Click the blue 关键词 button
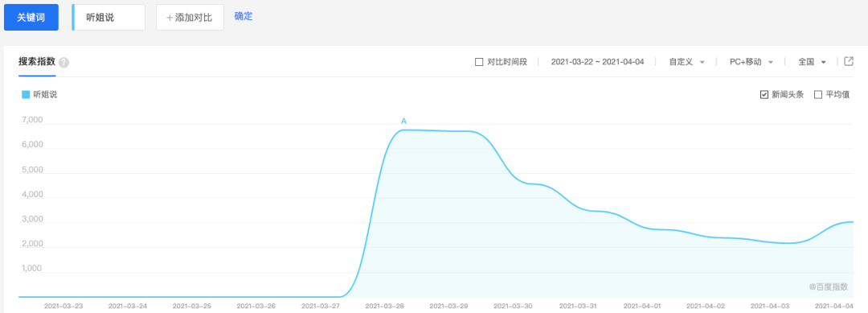This screenshot has width=868, height=313. tap(31, 18)
